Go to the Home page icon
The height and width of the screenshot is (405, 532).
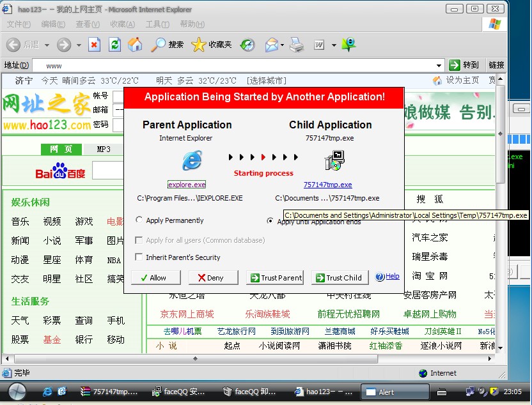tap(135, 45)
